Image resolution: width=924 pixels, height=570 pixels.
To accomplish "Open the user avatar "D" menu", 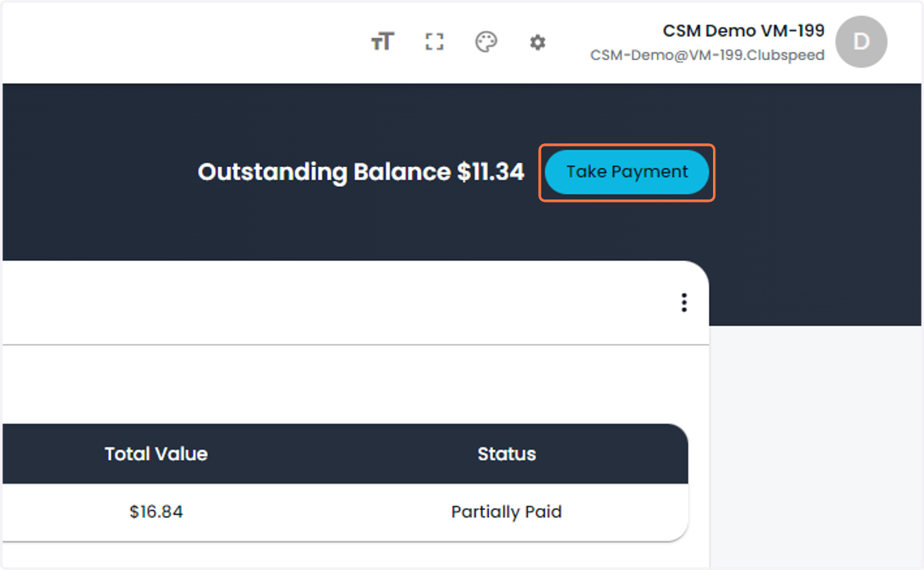I will (x=861, y=42).
